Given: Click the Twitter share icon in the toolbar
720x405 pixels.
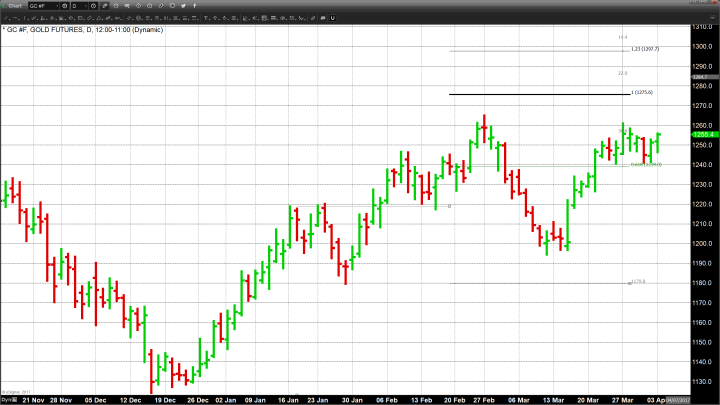Looking at the screenshot, I should coord(183,6).
